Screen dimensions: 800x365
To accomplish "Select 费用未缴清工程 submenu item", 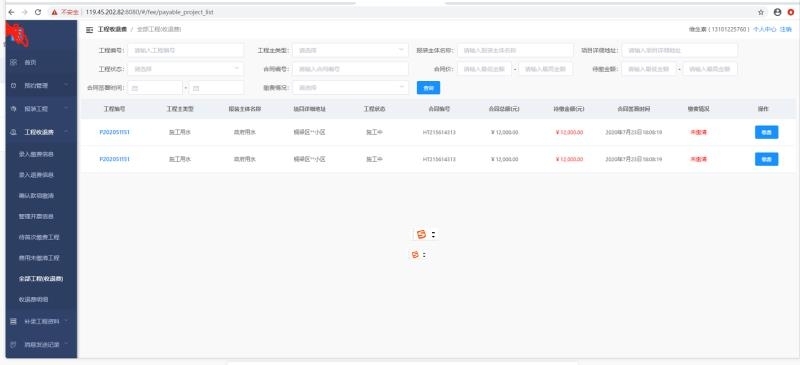I will coord(39,258).
